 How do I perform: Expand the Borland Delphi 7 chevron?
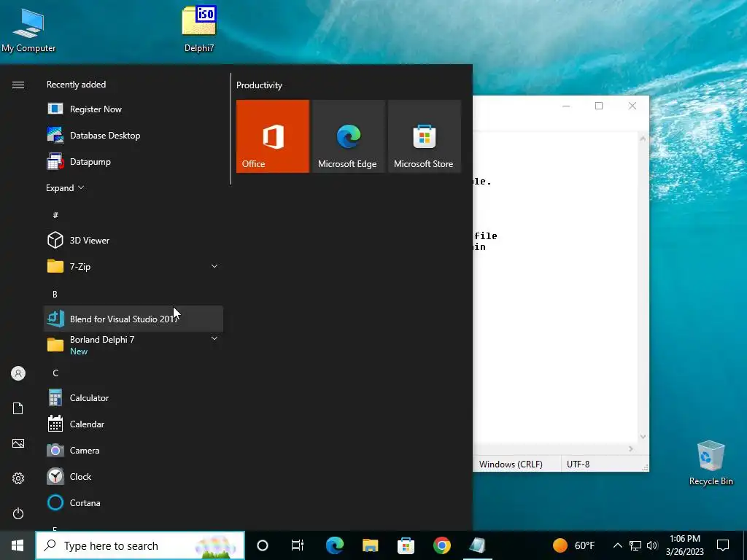tap(214, 338)
